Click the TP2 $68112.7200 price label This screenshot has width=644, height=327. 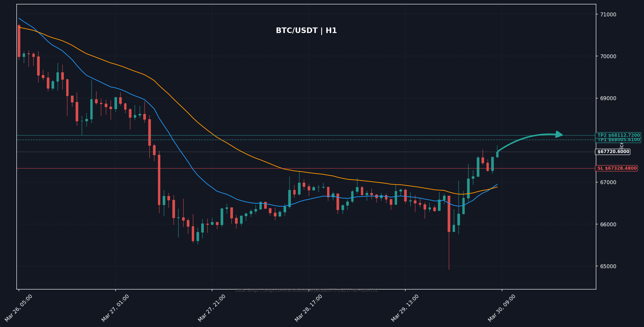(x=618, y=135)
